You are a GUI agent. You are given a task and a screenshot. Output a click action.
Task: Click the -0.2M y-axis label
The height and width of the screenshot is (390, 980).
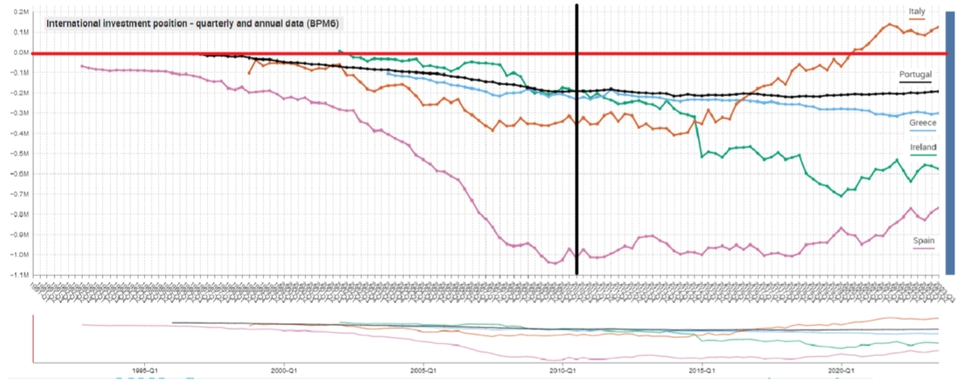20,94
